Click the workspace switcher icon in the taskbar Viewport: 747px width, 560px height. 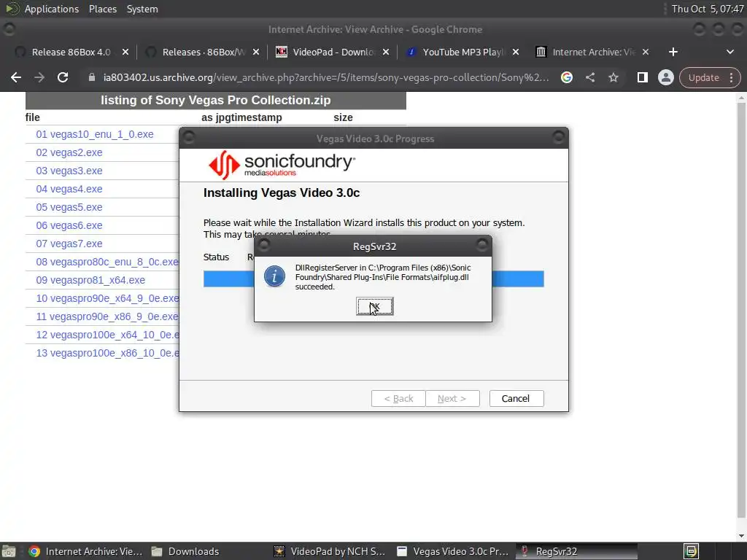691,551
